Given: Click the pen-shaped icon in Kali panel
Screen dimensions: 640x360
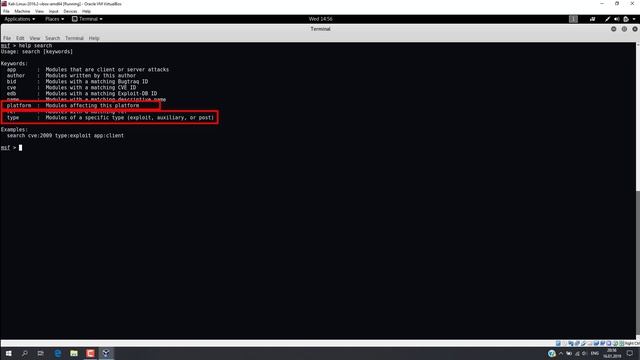Looking at the screenshot, I should (x=607, y=19).
